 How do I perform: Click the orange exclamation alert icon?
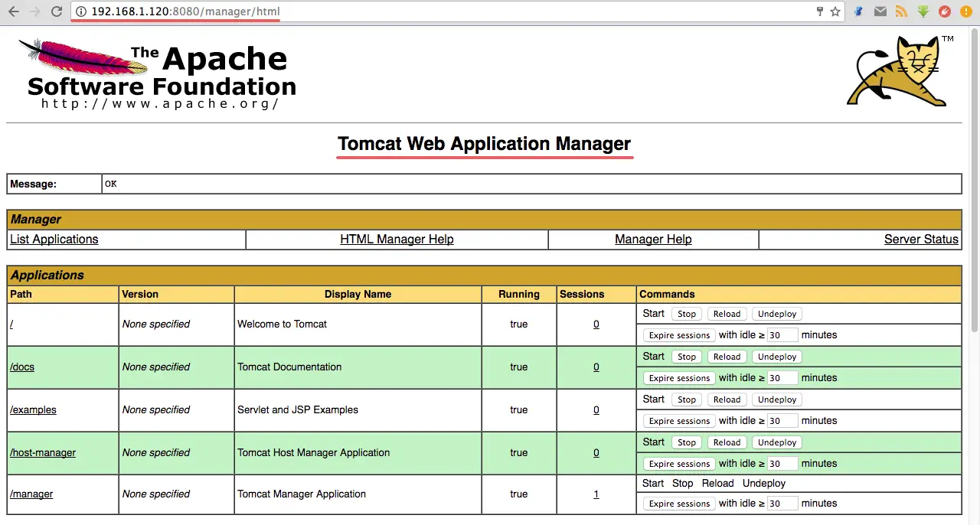point(966,11)
